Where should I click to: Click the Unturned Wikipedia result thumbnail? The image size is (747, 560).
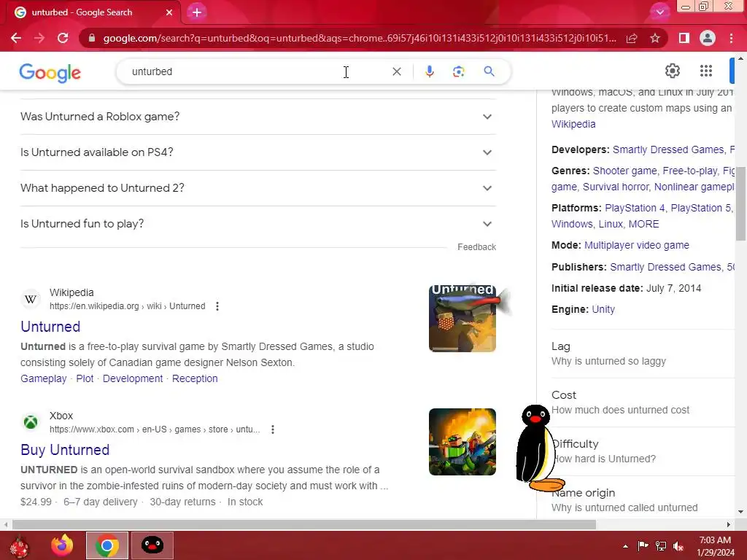click(462, 319)
